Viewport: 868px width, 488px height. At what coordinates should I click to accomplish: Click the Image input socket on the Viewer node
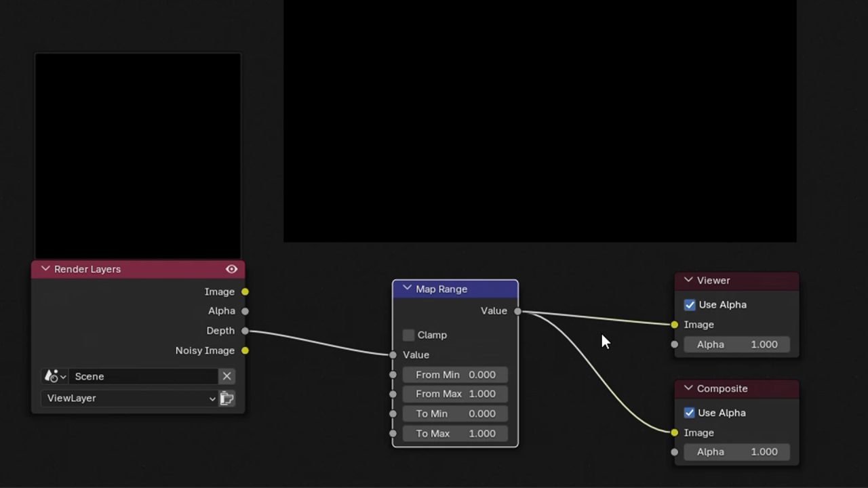pos(674,325)
